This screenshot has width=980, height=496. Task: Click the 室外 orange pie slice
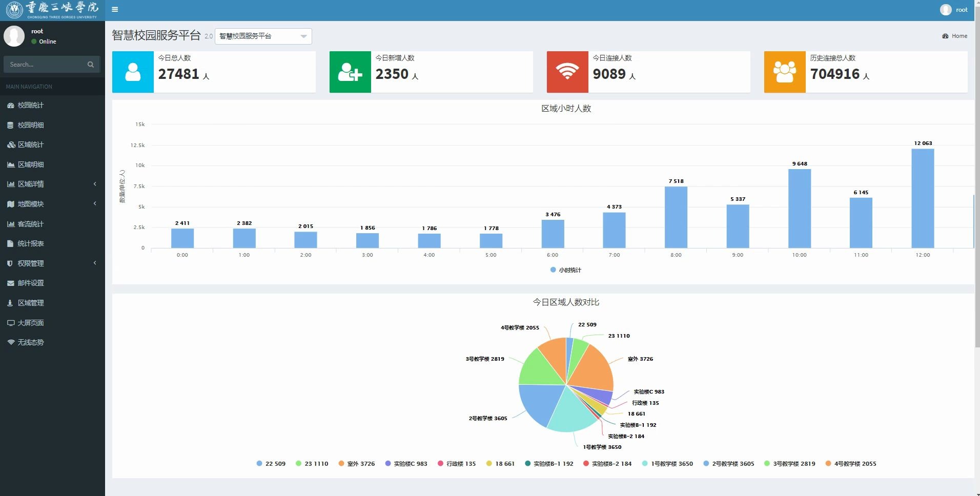(x=593, y=369)
